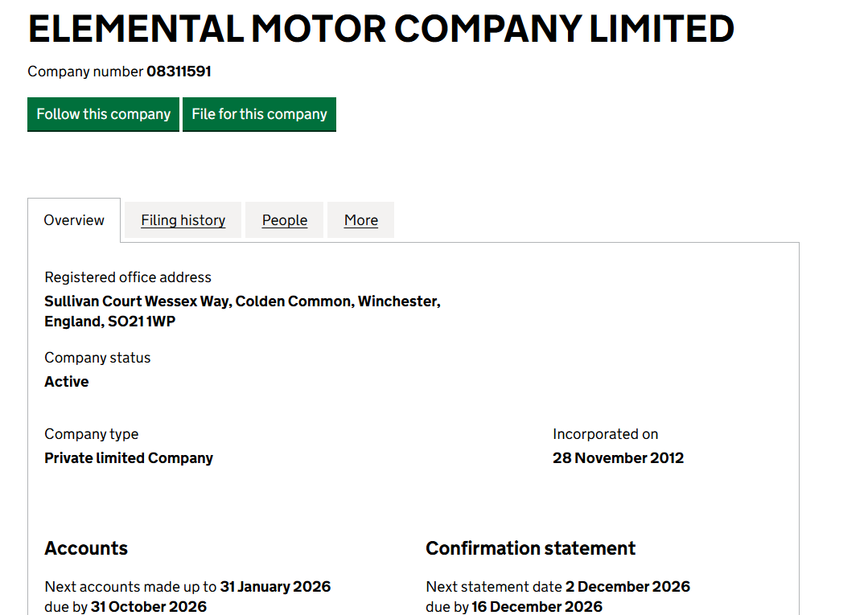Click the Elemental Motor Company Limited heading
The image size is (868, 615).
[x=381, y=29]
